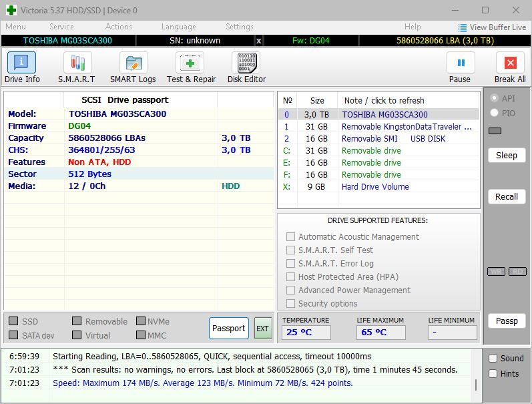532x404 pixels.
Task: Click the RD indicator
Action: coord(517,271)
